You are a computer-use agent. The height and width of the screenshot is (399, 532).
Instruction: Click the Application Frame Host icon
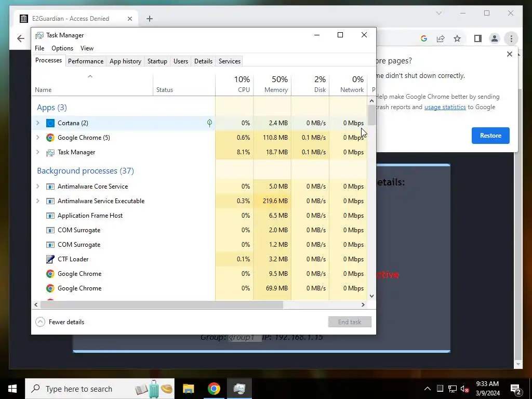pos(50,216)
